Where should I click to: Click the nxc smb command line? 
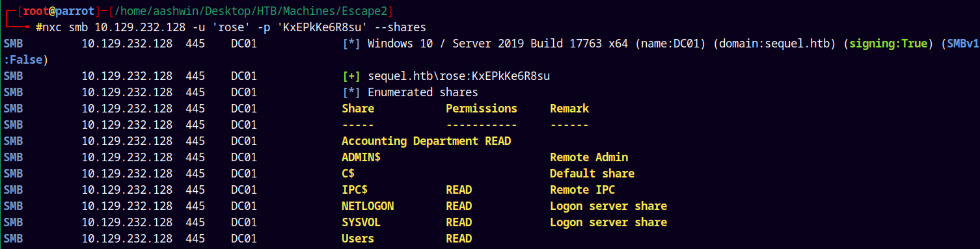(234, 27)
